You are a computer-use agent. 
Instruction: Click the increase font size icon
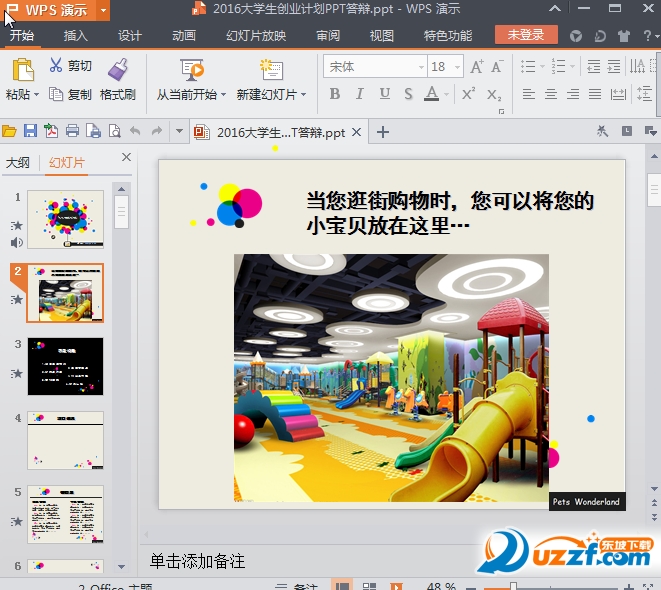476,67
